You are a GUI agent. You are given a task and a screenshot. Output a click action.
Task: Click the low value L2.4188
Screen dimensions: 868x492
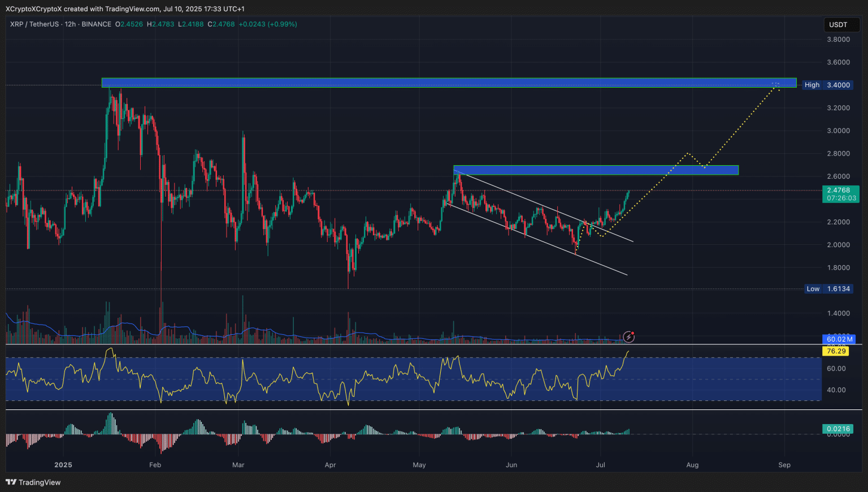pos(191,24)
